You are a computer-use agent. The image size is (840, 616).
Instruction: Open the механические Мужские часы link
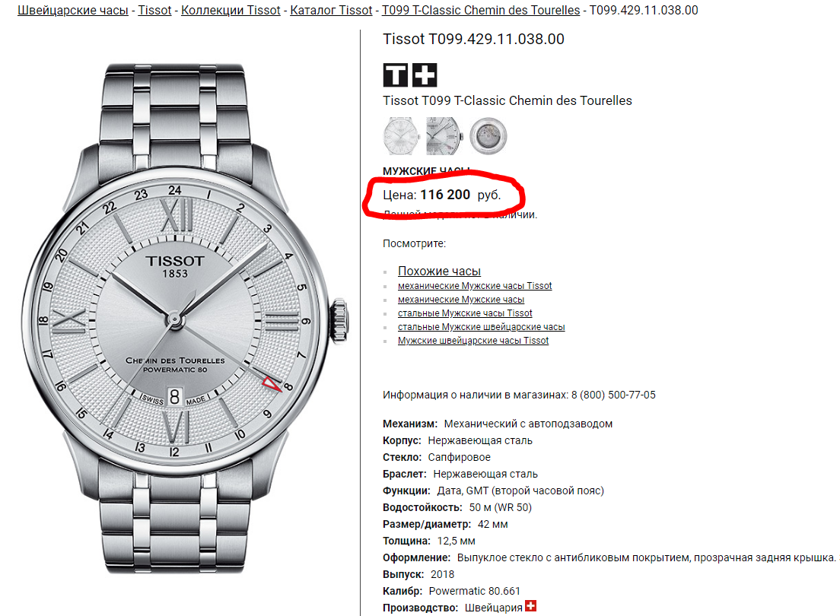tap(461, 300)
